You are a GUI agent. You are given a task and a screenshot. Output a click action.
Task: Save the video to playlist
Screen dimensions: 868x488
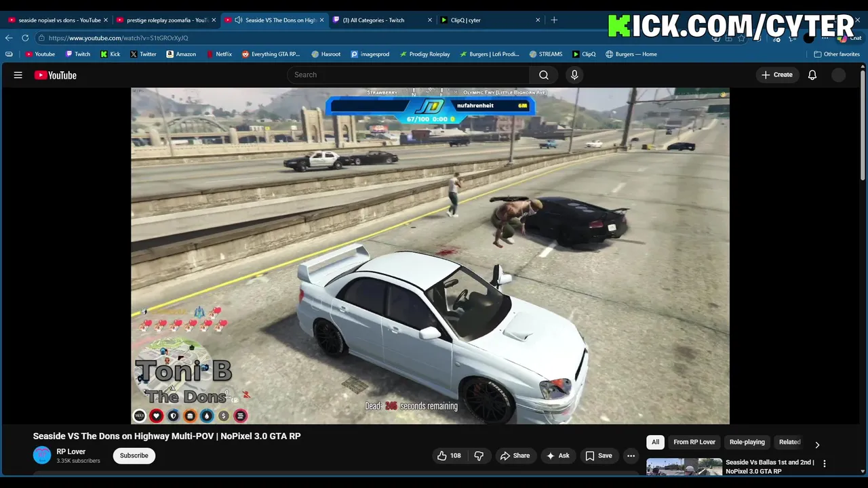[599, 455]
